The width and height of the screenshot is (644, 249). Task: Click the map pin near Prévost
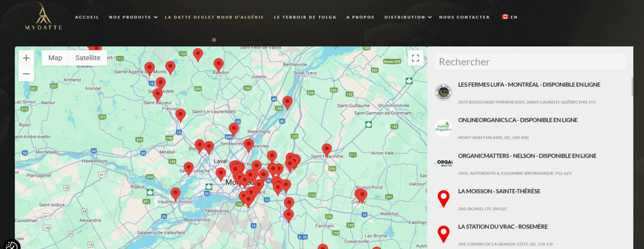click(180, 116)
